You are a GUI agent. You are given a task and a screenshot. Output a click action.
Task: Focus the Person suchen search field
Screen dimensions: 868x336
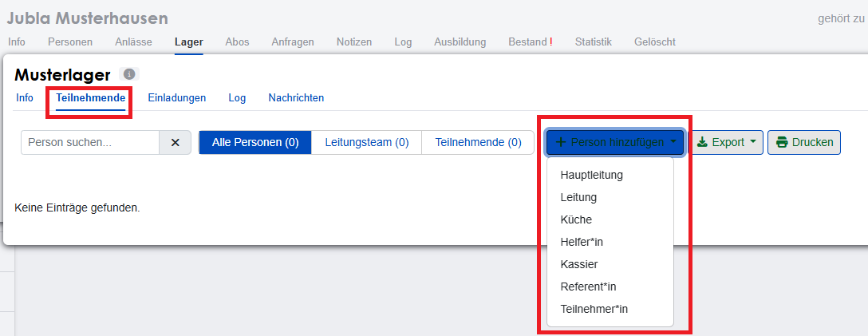coord(90,142)
